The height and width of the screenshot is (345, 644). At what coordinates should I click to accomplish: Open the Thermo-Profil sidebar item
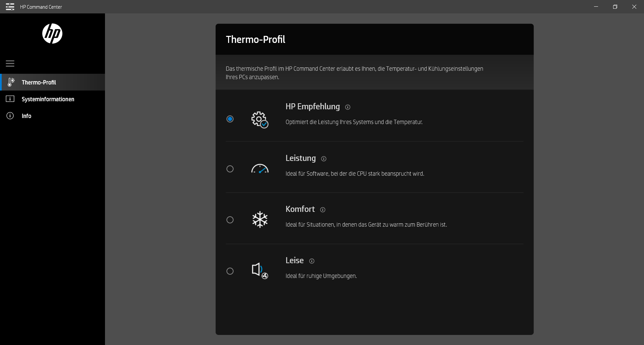pos(39,82)
